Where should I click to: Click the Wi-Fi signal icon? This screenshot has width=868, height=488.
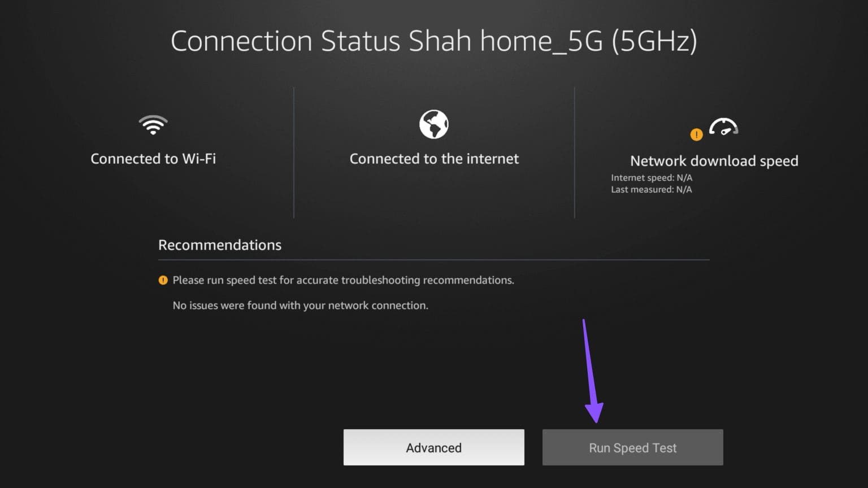tap(153, 125)
